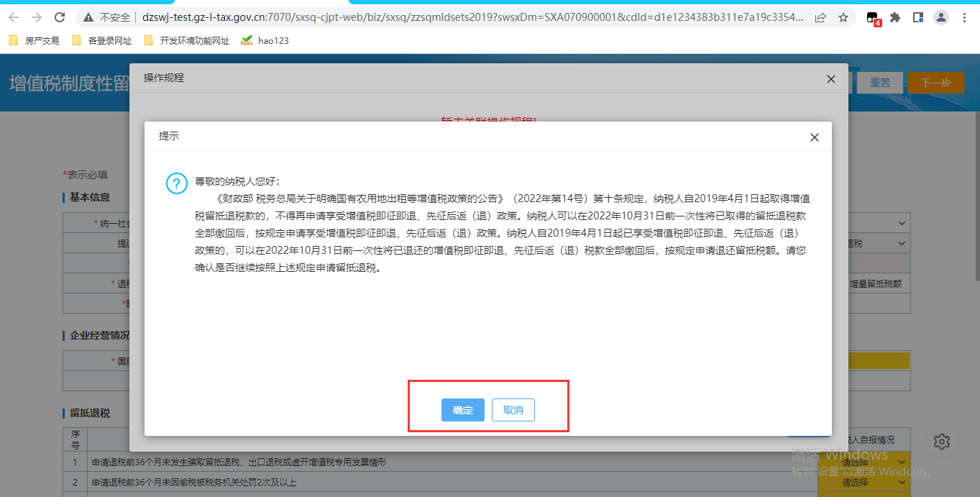
Task: Open the Extensions puzzle-piece menu
Action: tap(895, 18)
